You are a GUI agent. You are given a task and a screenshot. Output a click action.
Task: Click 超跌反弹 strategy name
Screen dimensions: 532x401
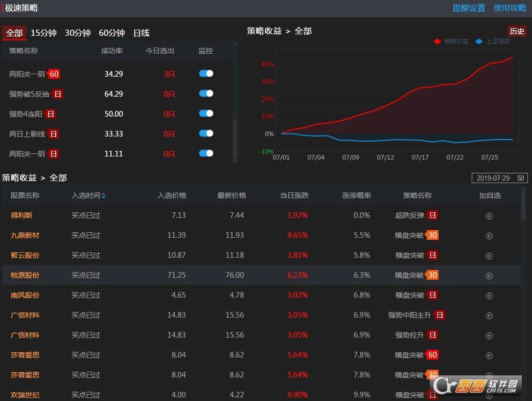409,215
